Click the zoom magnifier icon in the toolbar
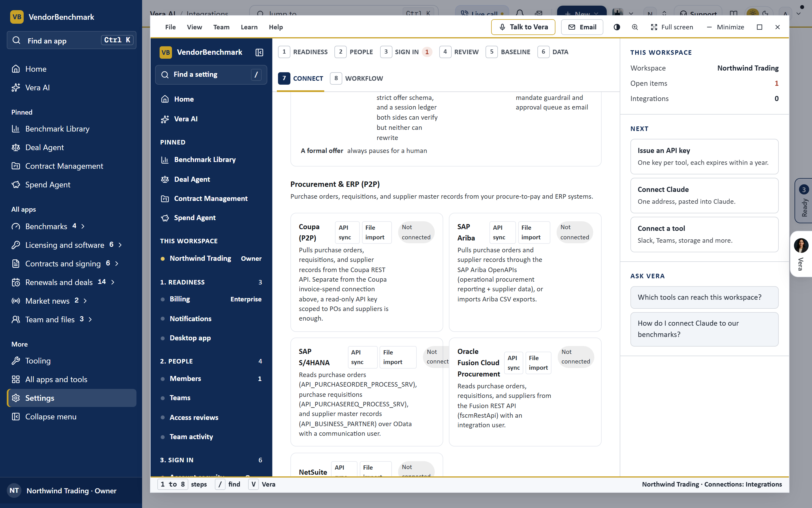The image size is (812, 508). [634, 27]
